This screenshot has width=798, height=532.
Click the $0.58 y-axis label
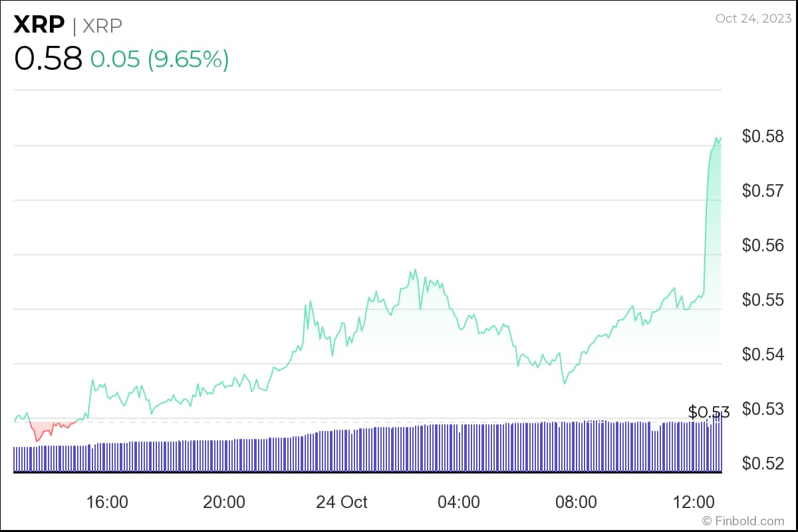pos(763,136)
